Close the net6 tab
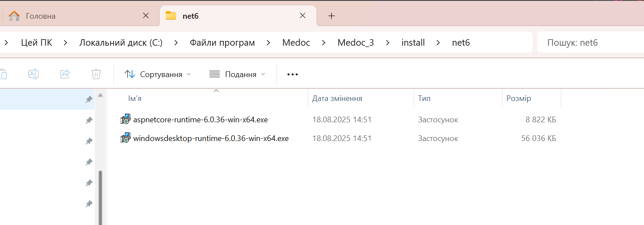This screenshot has height=225, width=644. [x=302, y=16]
